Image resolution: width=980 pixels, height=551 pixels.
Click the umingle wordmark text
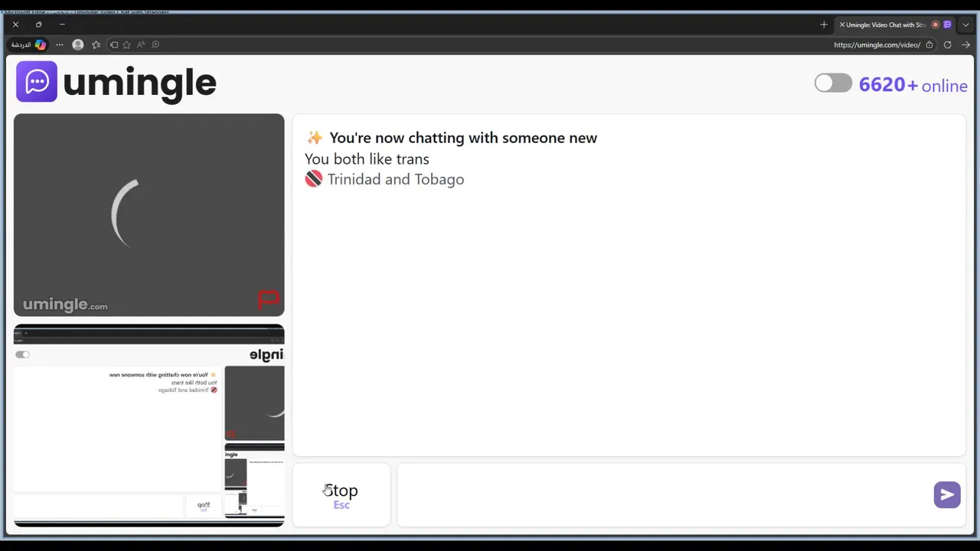tap(139, 83)
